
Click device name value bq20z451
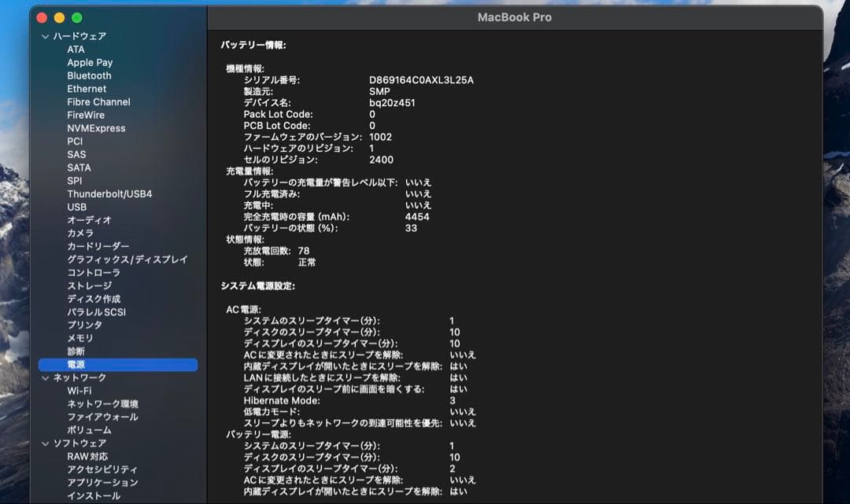coord(392,103)
